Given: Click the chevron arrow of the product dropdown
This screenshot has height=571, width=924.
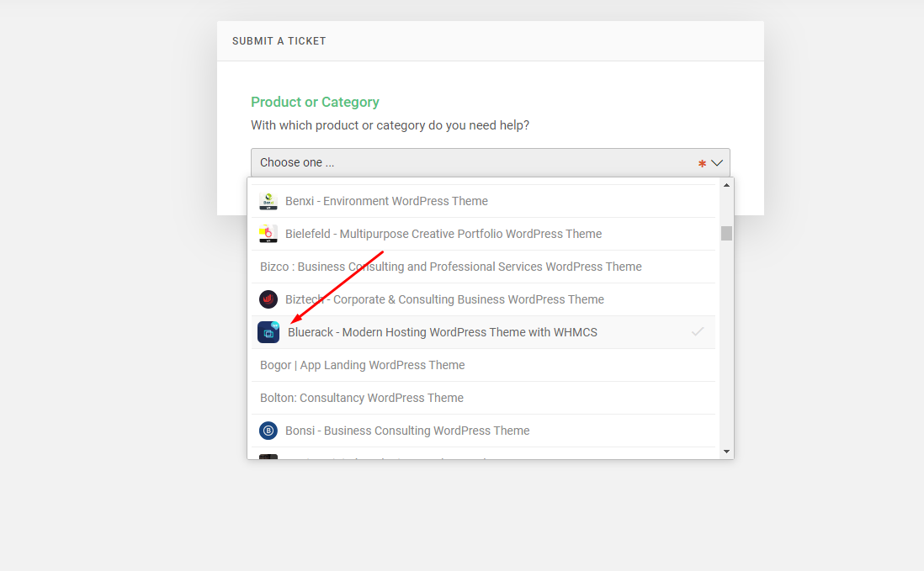Looking at the screenshot, I should click(x=717, y=163).
